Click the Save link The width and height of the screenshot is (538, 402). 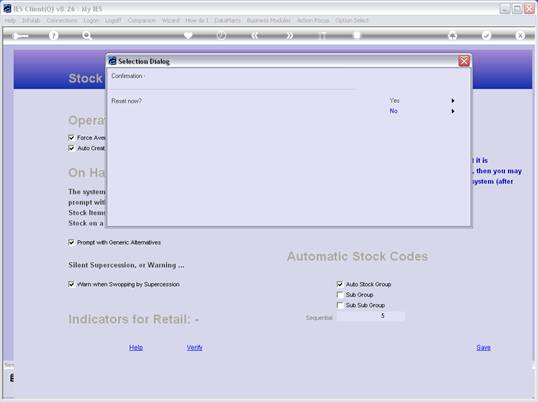483,347
